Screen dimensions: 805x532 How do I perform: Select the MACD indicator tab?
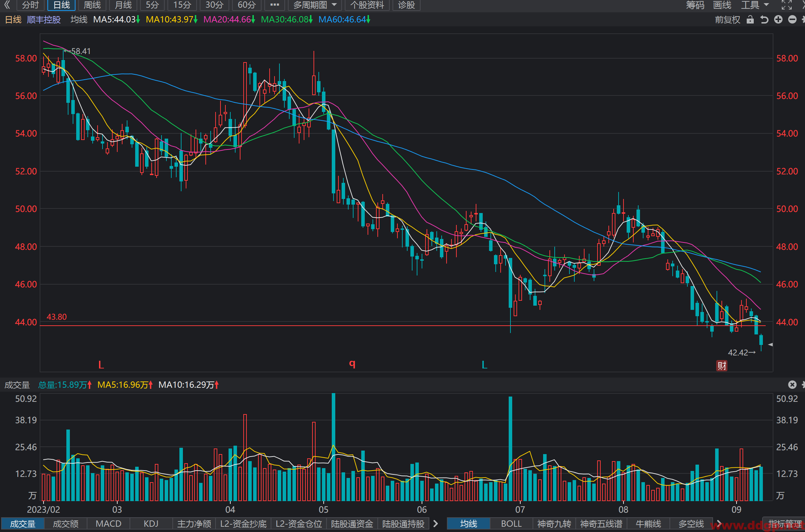(108, 524)
